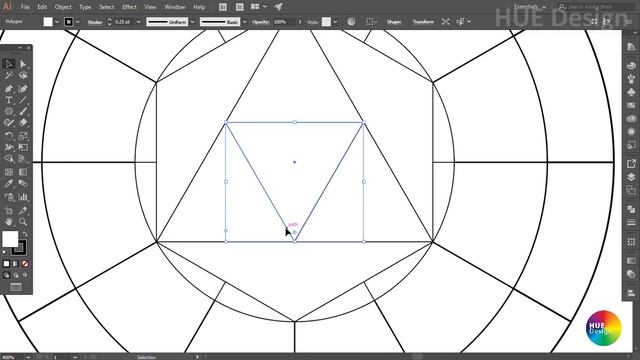Open control bar fill color dropdown
This screenshot has width=640, height=360.
coord(57,22)
